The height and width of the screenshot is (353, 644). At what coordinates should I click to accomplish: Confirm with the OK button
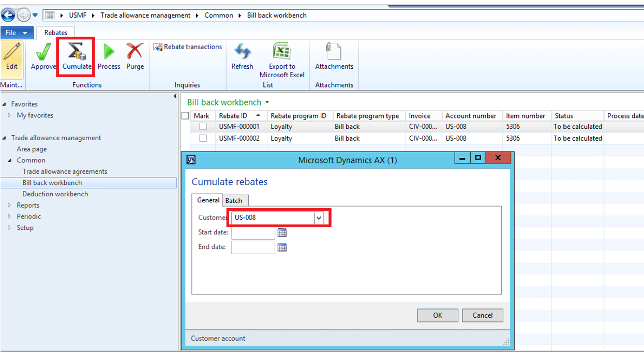coord(438,315)
